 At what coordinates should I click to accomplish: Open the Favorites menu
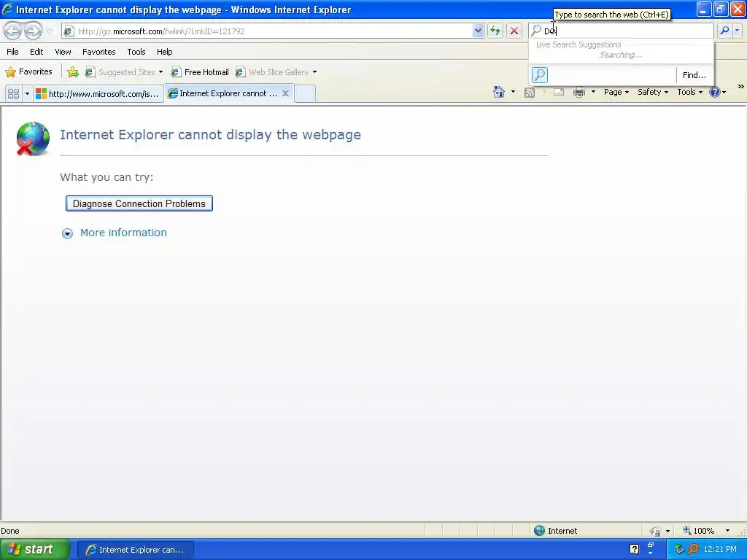point(99,52)
